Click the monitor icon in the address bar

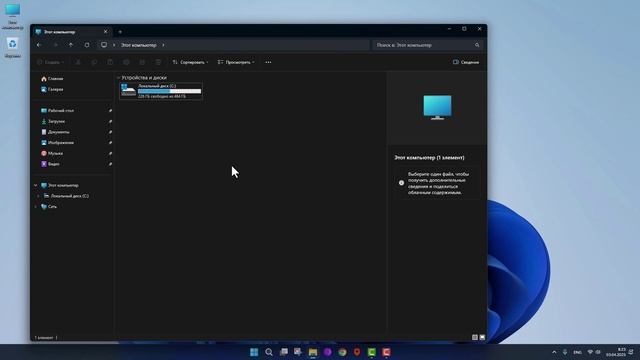[x=104, y=45]
